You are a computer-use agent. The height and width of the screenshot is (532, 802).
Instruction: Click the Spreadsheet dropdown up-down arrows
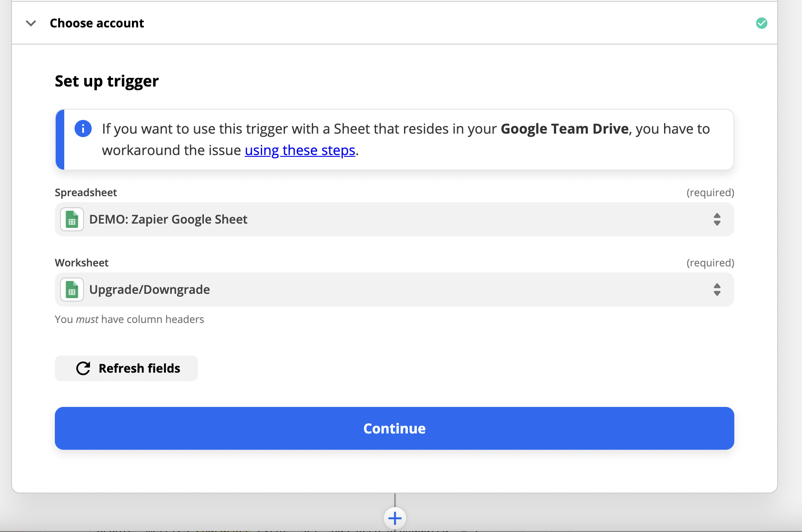(x=717, y=219)
